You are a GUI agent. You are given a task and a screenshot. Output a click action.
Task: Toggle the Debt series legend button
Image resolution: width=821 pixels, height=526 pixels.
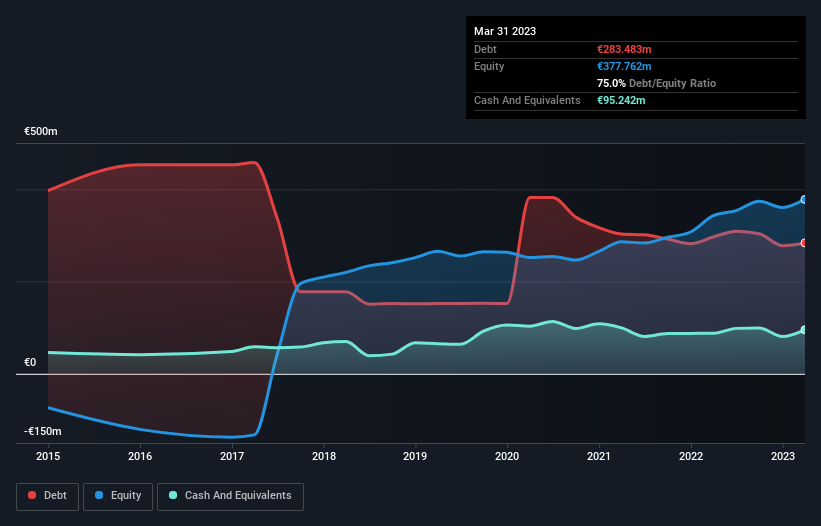click(47, 496)
